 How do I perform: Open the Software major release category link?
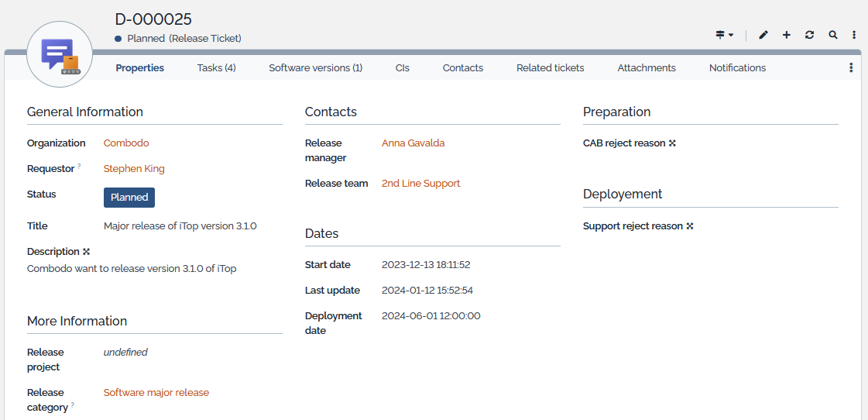click(x=156, y=393)
